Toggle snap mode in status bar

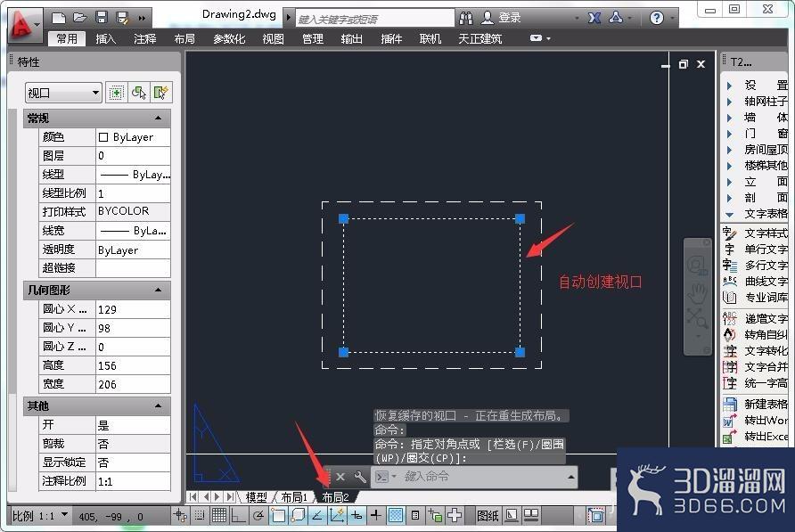(x=200, y=516)
